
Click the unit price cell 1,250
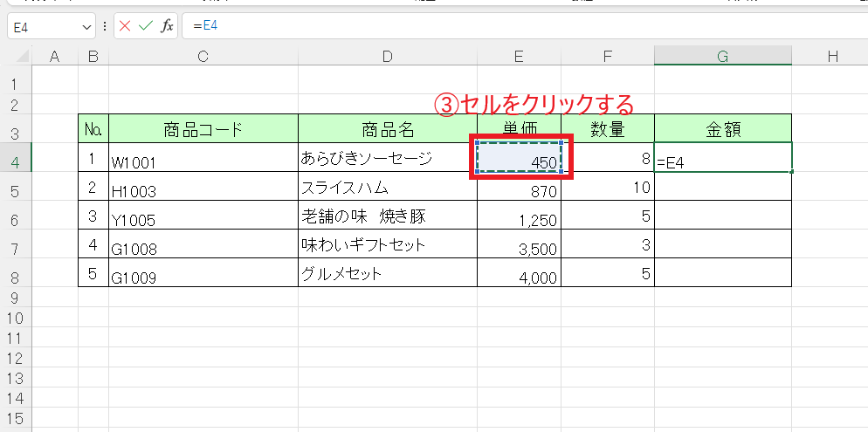(520, 215)
